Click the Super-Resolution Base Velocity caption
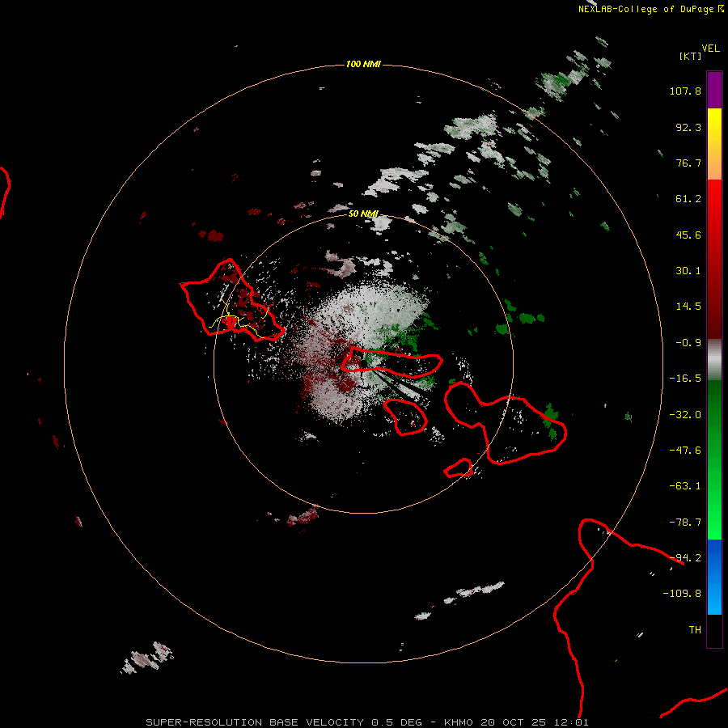 point(367,722)
